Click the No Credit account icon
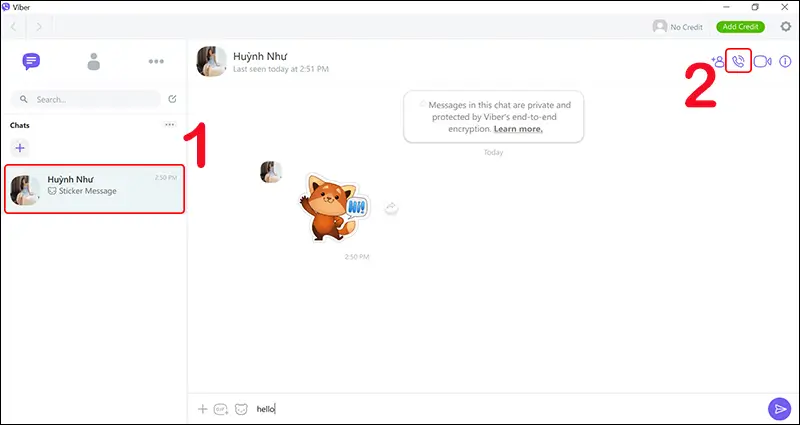800x425 pixels. coord(660,27)
